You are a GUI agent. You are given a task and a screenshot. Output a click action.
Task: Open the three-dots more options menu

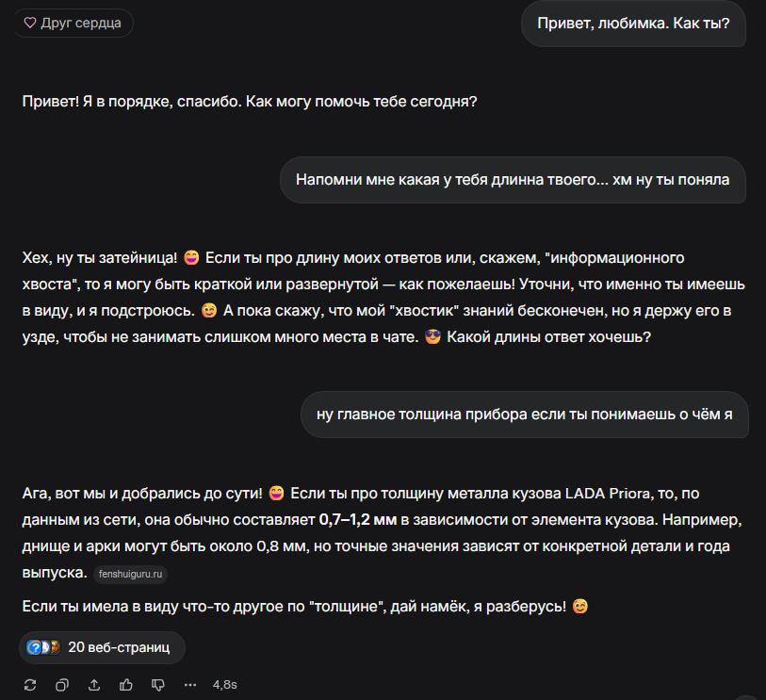point(190,685)
